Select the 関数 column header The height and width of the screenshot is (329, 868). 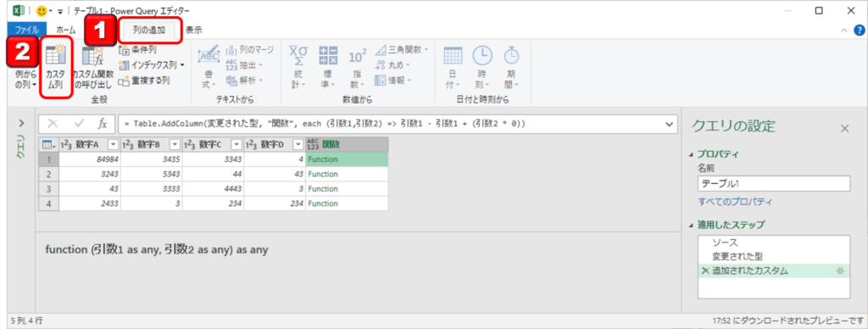[347, 144]
